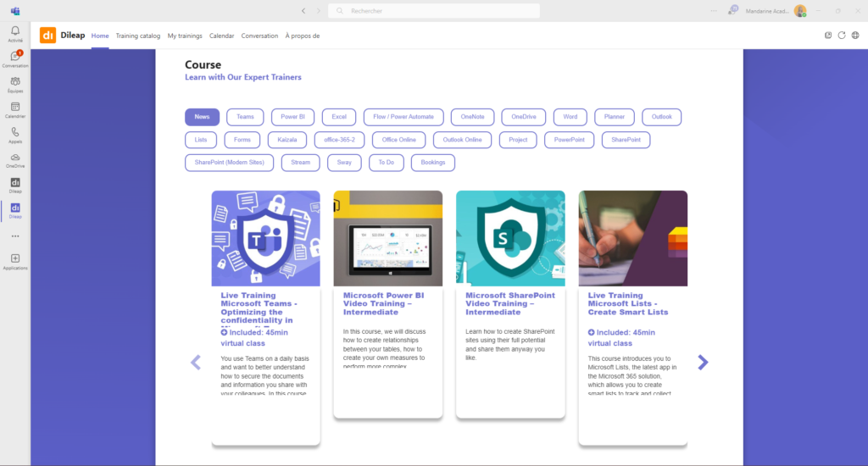Click the pop-out app icon
The height and width of the screenshot is (466, 868).
[x=828, y=36]
